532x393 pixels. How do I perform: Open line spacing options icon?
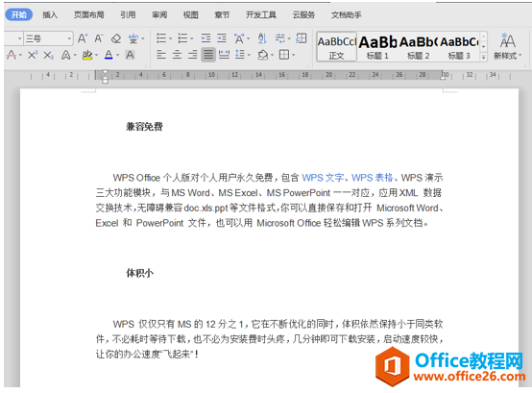click(240, 55)
